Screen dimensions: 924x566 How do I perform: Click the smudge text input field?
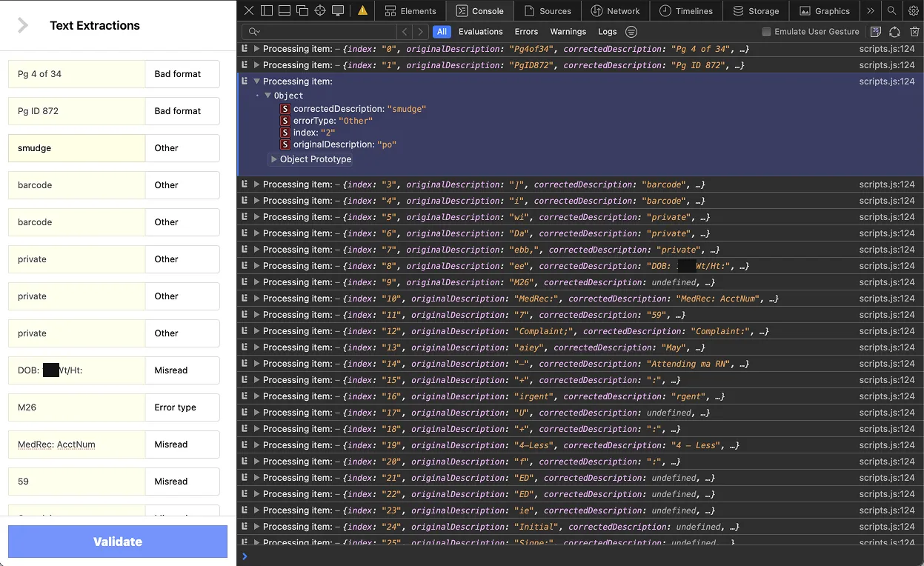[x=77, y=148]
